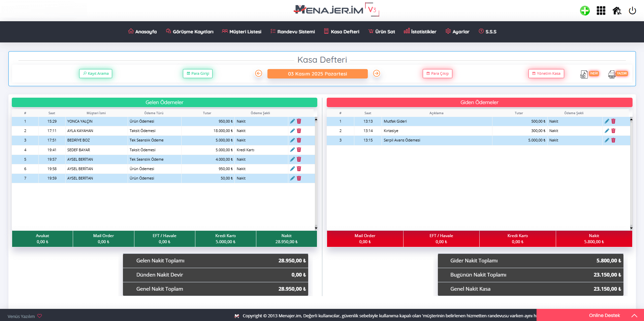This screenshot has width=644, height=321.
Task: Download PDF with İndir icon
Action: pyautogui.click(x=589, y=74)
